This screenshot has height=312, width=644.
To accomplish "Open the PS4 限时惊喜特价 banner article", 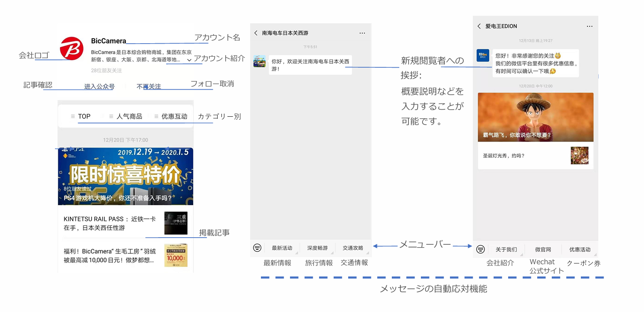I will (125, 176).
